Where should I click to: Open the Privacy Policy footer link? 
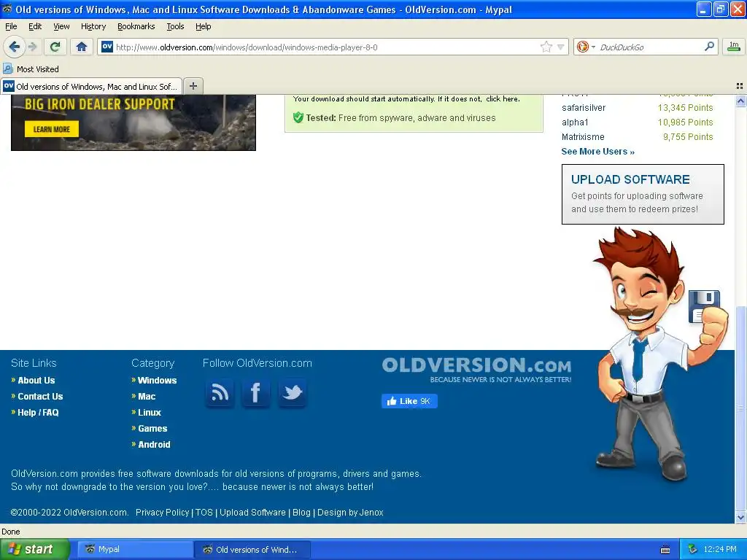pyautogui.click(x=163, y=513)
